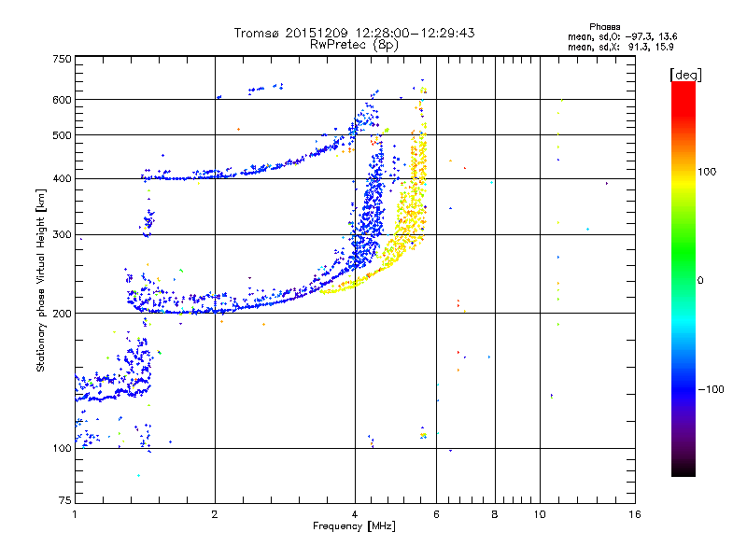Click the y-axis tick label '400'
This screenshot has height=560, width=747.
click(62, 179)
